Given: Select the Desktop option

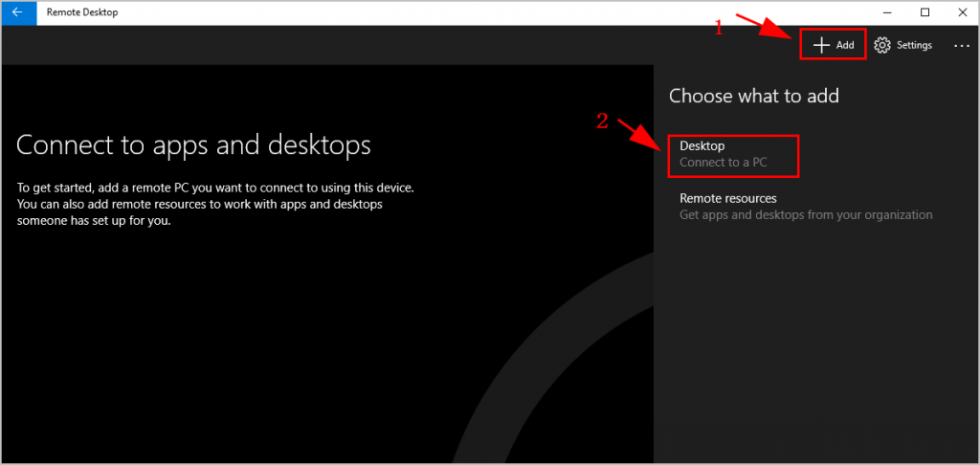Looking at the screenshot, I should (x=702, y=146).
